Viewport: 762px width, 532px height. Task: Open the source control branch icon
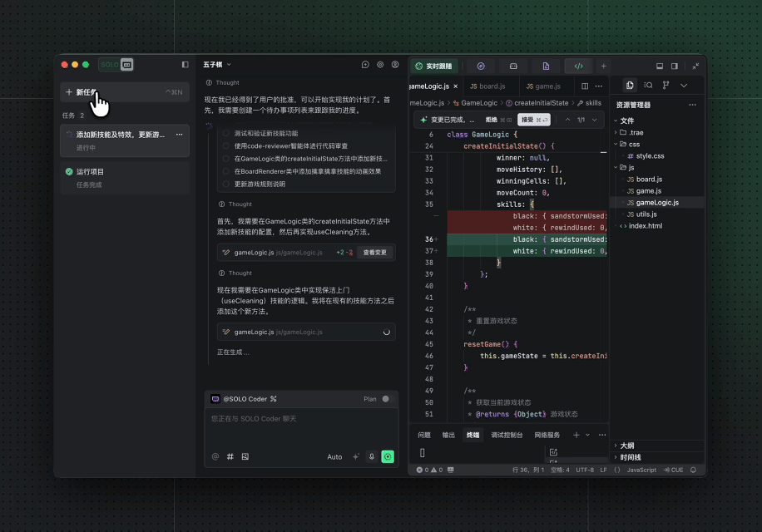[x=666, y=86]
